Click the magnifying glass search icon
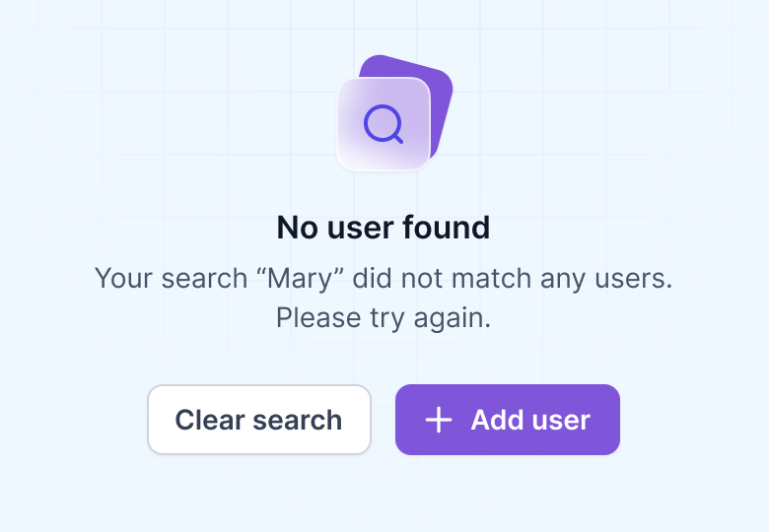This screenshot has width=769, height=532. (384, 124)
